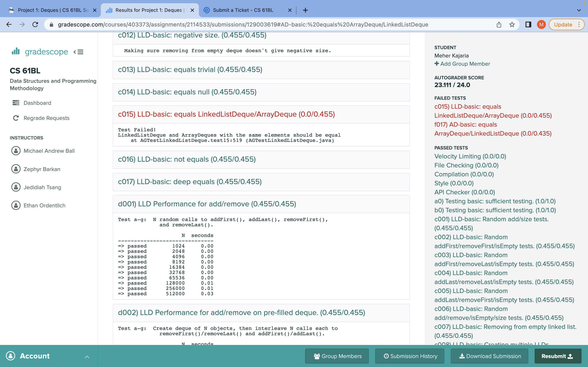Open Submission History

coord(410,356)
